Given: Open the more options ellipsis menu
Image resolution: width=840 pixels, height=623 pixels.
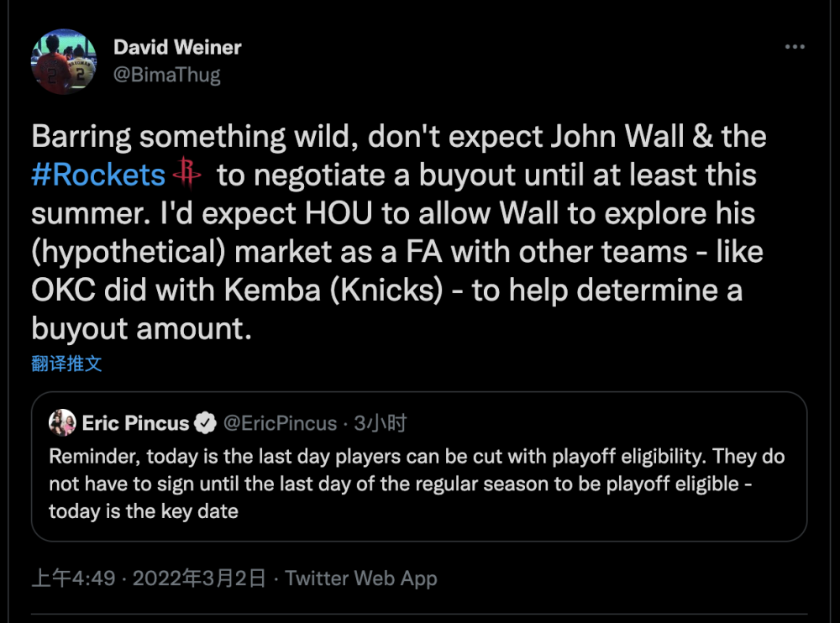Looking at the screenshot, I should pyautogui.click(x=794, y=48).
